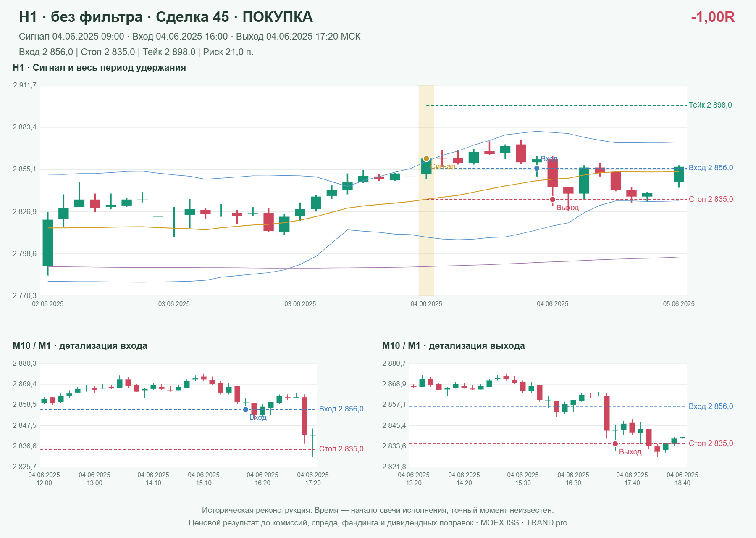The image size is (756, 538).
Task: Click 'Стоп 2 835,0' label in exit detail chart
Action: click(711, 443)
